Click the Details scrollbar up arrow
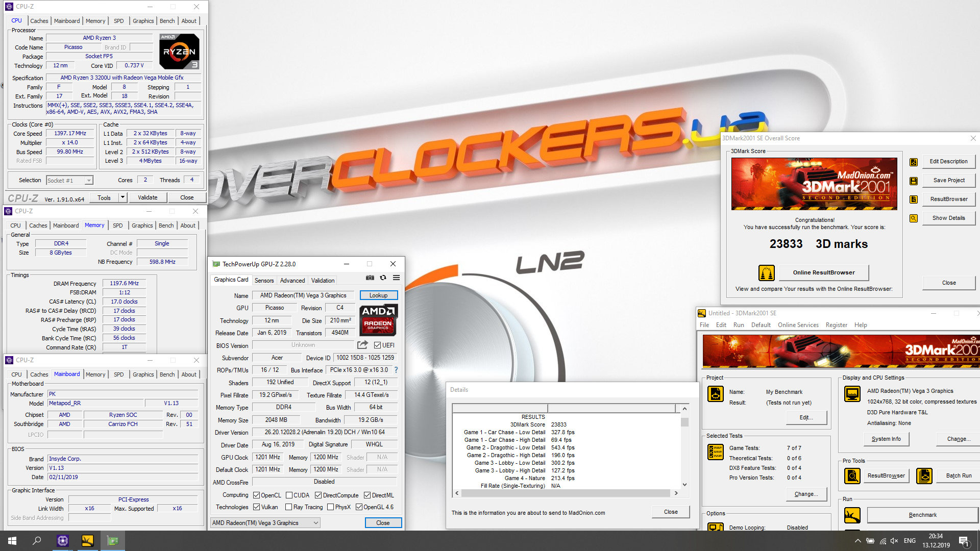The image size is (980, 551). pos(684,409)
